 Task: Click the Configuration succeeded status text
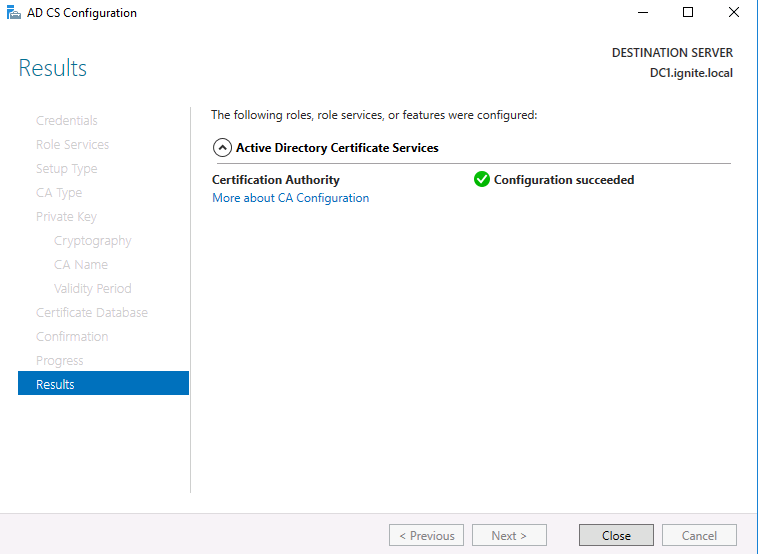point(564,180)
